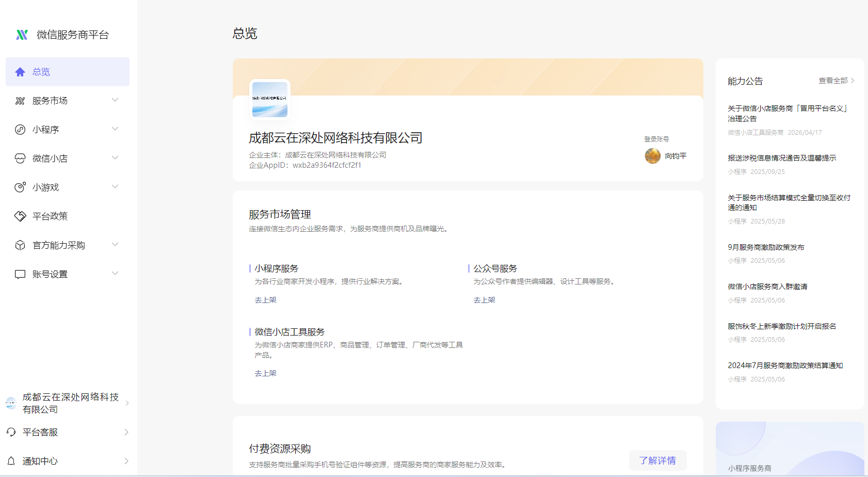Open the 通知中心 arrow
The image size is (868, 477).
[x=126, y=461]
